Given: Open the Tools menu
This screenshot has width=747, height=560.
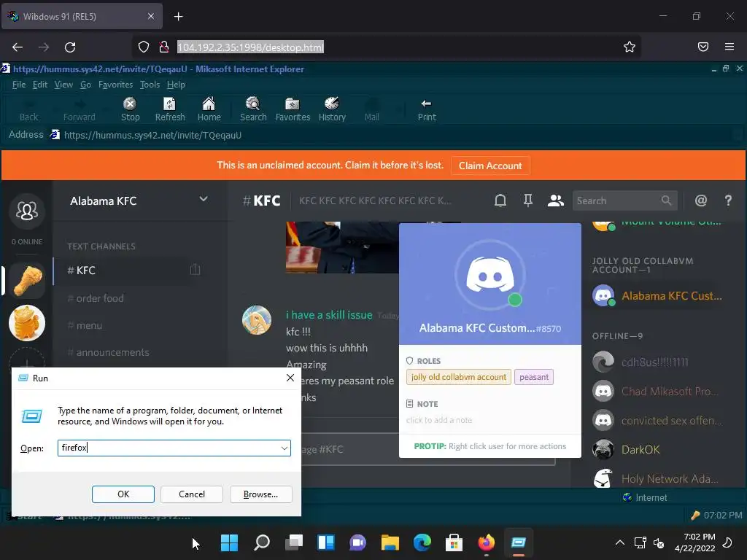Looking at the screenshot, I should 150,85.
